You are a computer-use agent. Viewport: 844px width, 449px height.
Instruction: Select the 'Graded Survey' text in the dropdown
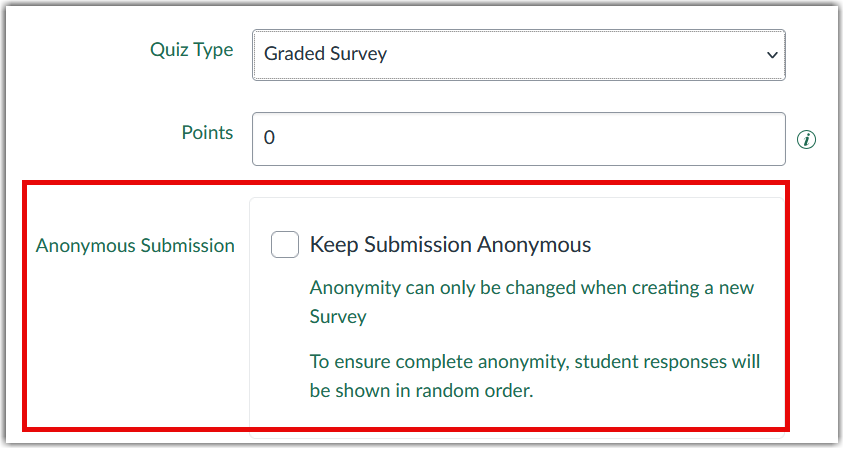click(325, 54)
